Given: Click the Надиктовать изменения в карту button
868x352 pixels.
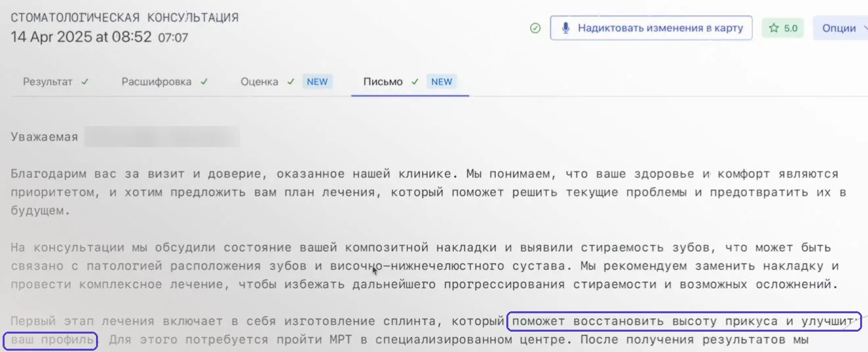Looking at the screenshot, I should pos(651,28).
